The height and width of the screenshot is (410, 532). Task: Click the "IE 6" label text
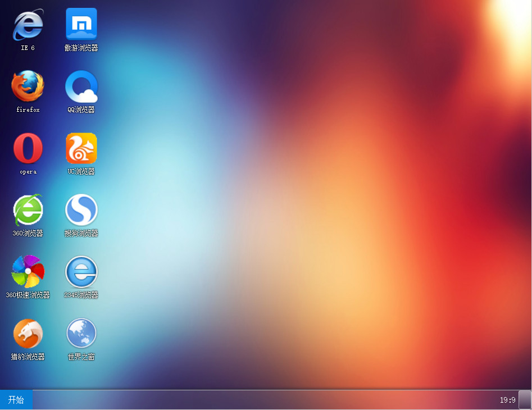point(28,48)
